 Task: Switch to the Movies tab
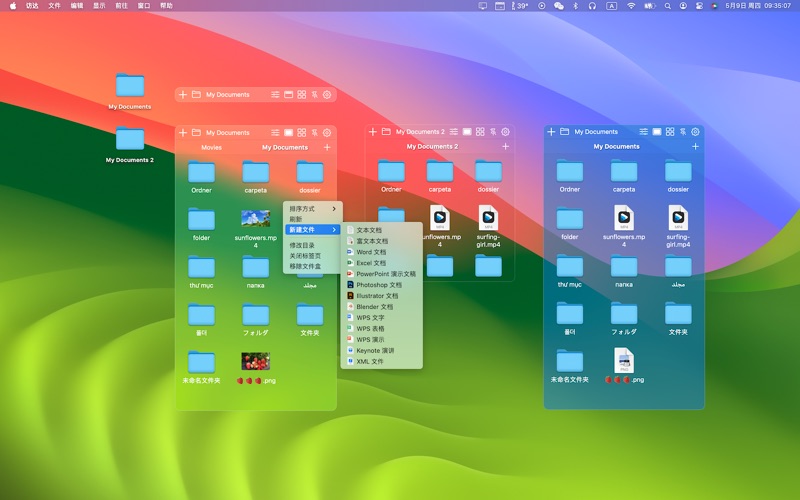click(x=211, y=148)
